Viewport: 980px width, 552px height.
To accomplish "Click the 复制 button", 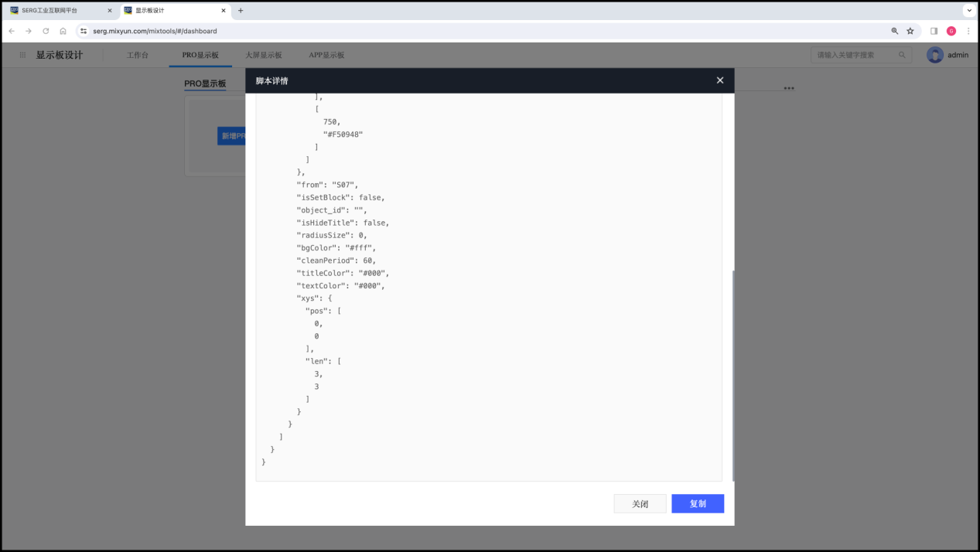I will click(x=697, y=503).
